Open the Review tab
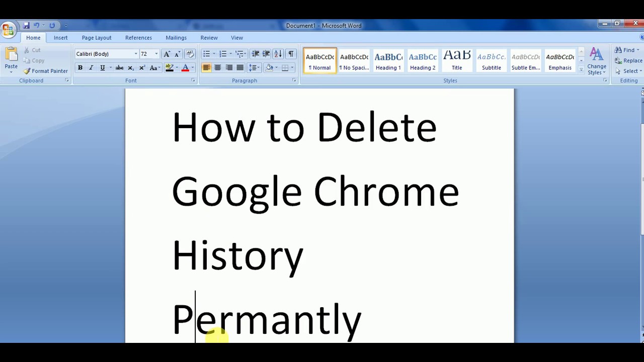This screenshot has width=644, height=362. tap(209, 38)
